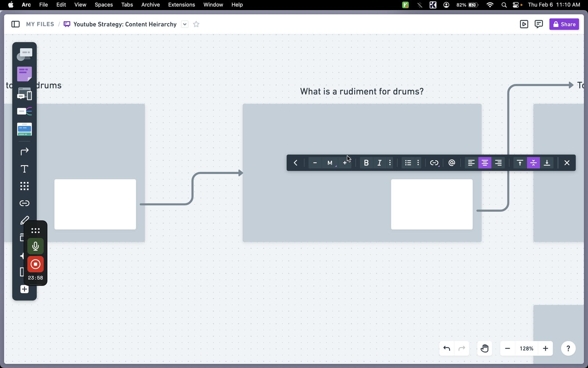Stop the screen recording
Image resolution: width=588 pixels, height=368 pixels.
coord(35,264)
